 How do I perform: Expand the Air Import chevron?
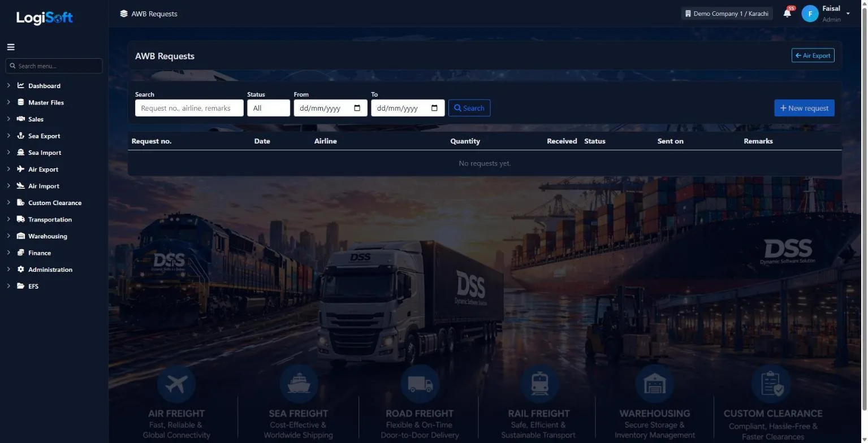(x=8, y=186)
